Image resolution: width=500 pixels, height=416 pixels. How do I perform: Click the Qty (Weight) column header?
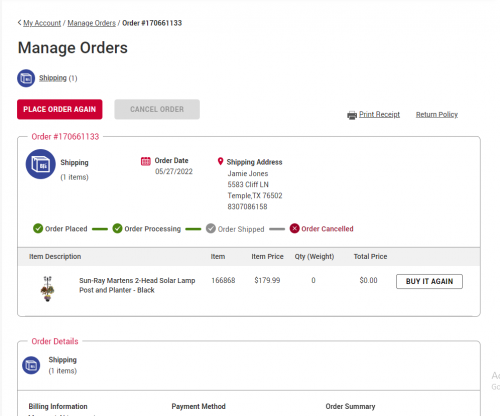point(314,257)
